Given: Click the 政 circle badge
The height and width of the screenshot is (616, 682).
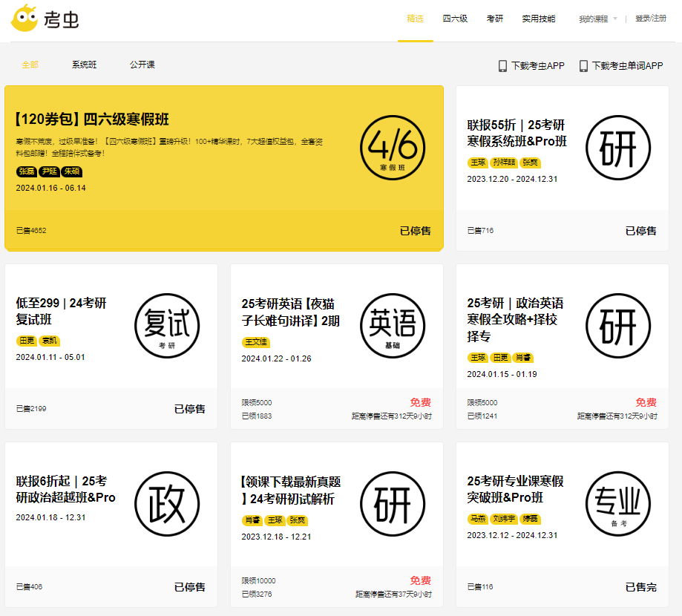Looking at the screenshot, I should pyautogui.click(x=167, y=504).
